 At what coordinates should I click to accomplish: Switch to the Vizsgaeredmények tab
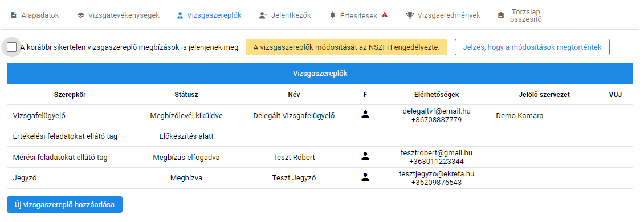[x=443, y=15]
